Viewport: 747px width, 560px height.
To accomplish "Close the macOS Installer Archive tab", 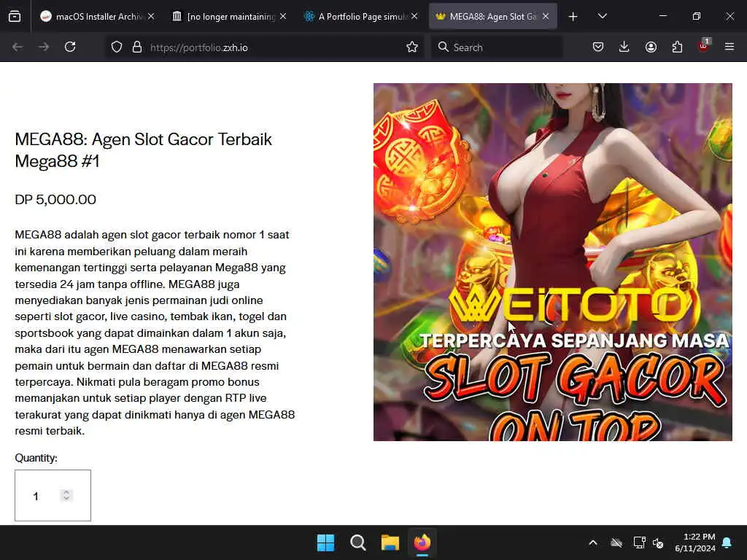I will (x=151, y=16).
